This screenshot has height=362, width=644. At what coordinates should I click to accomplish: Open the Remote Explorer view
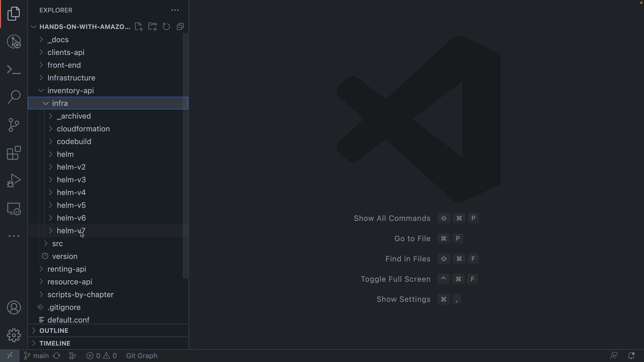click(14, 209)
